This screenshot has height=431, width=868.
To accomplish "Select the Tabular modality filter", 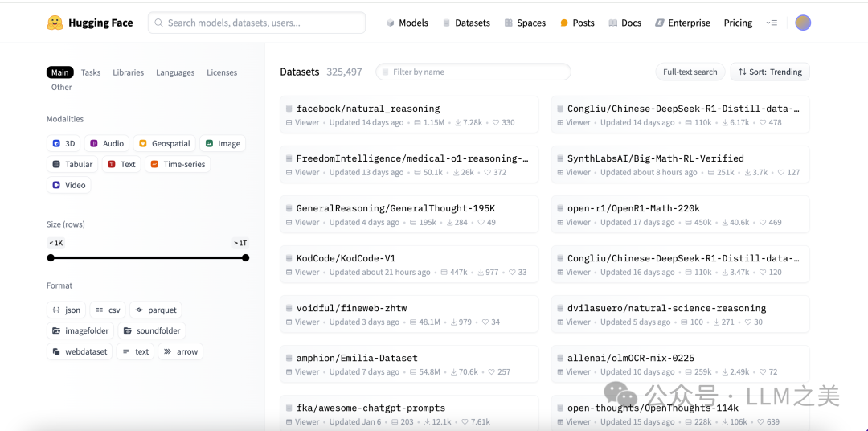I will [x=73, y=164].
